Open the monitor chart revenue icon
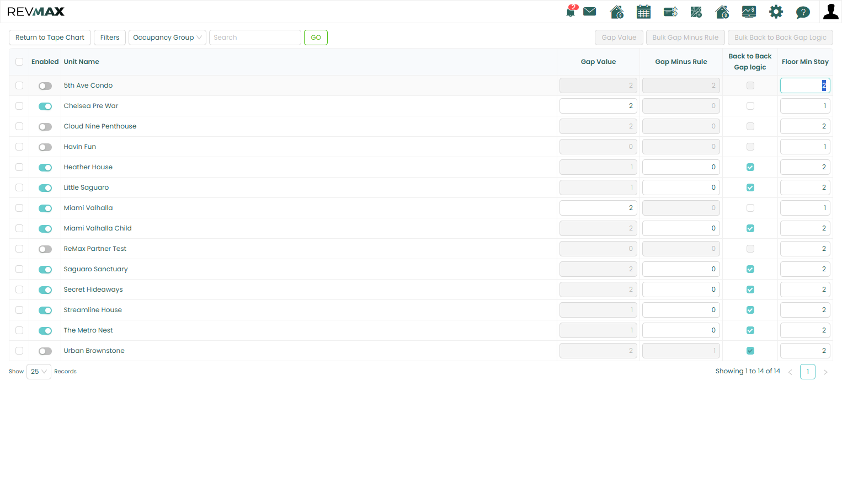This screenshot has height=504, width=842. pos(749,12)
